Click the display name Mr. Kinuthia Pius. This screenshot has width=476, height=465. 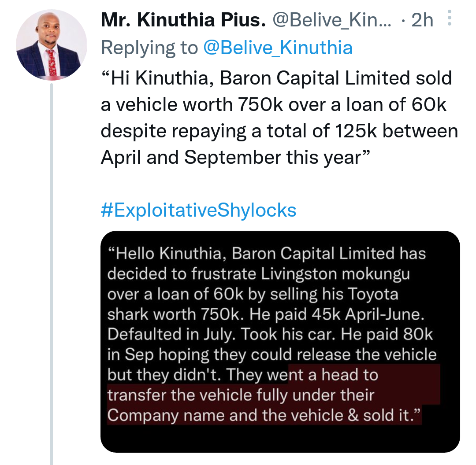[x=183, y=20]
